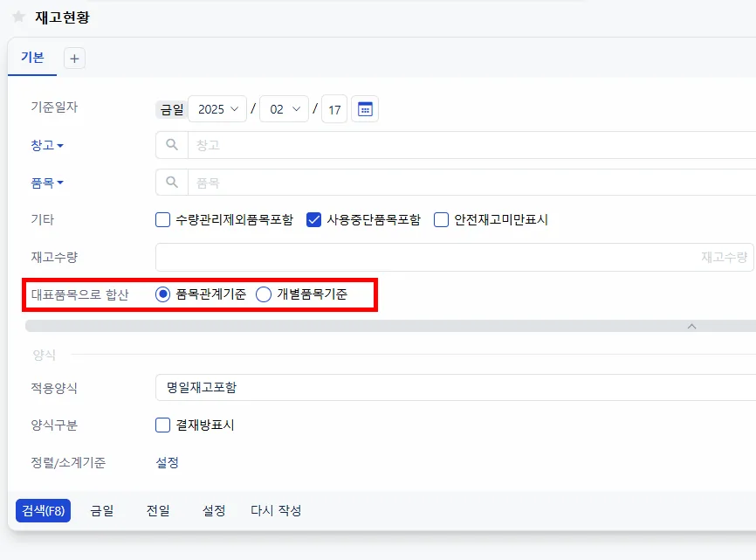Click the 품목 search magnifier icon

172,183
